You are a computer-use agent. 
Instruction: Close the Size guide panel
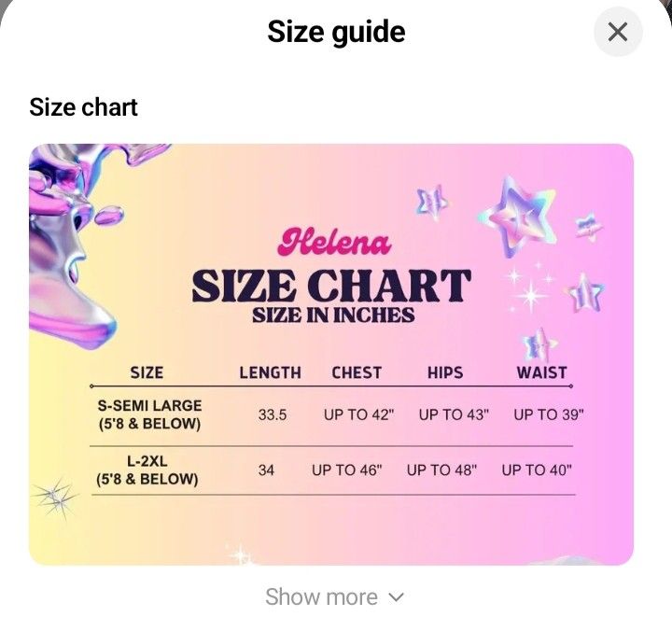coord(618,32)
